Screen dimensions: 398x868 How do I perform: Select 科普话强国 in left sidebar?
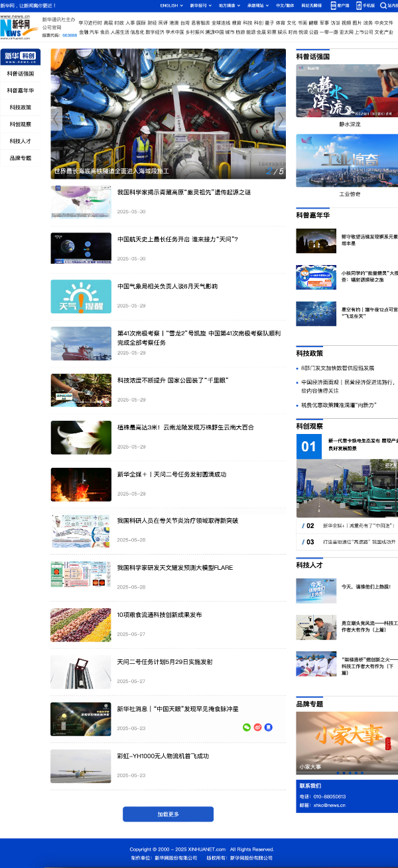20,74
